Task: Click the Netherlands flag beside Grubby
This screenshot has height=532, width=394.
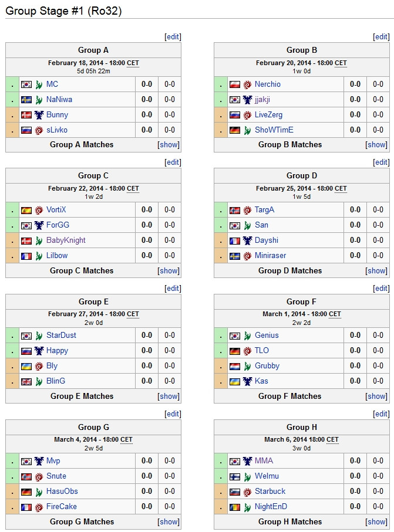Action: click(x=235, y=366)
